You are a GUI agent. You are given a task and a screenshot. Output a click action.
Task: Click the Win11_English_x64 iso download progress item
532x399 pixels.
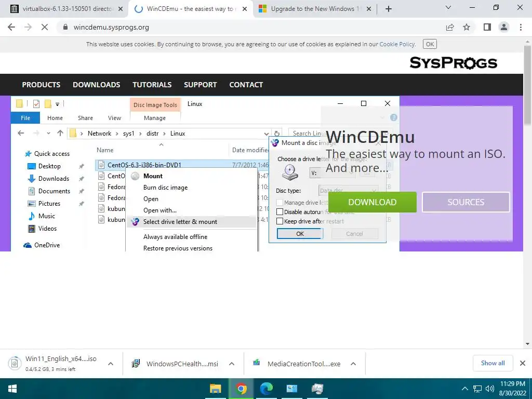[54, 364]
